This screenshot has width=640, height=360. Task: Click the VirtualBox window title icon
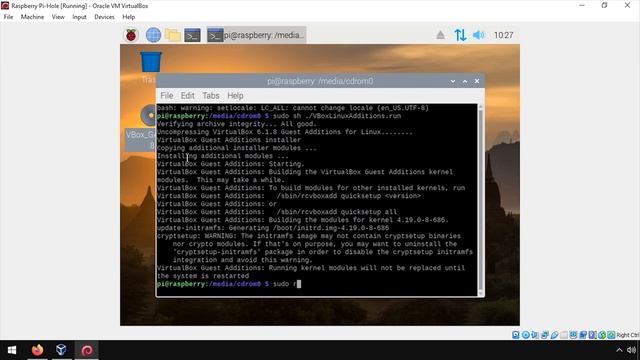click(x=5, y=6)
